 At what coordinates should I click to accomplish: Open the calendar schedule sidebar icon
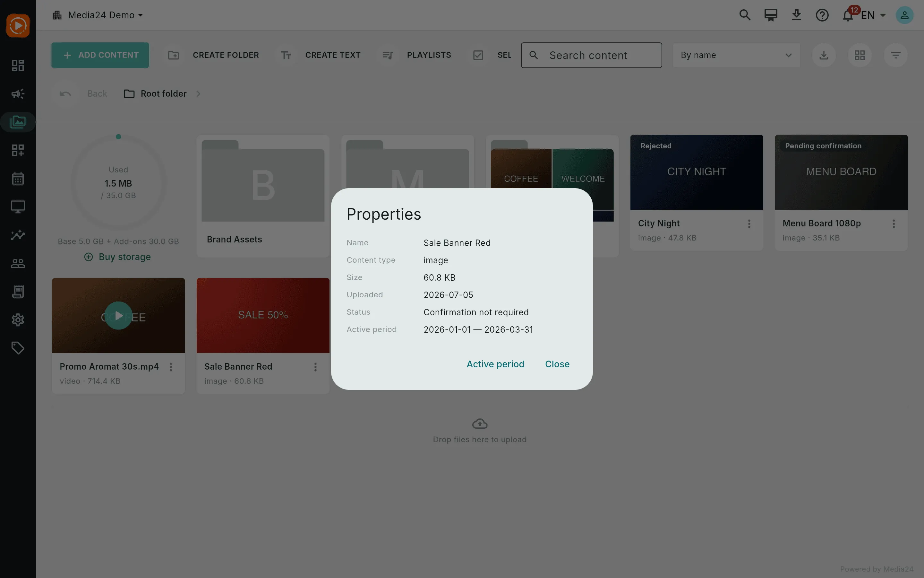point(18,179)
